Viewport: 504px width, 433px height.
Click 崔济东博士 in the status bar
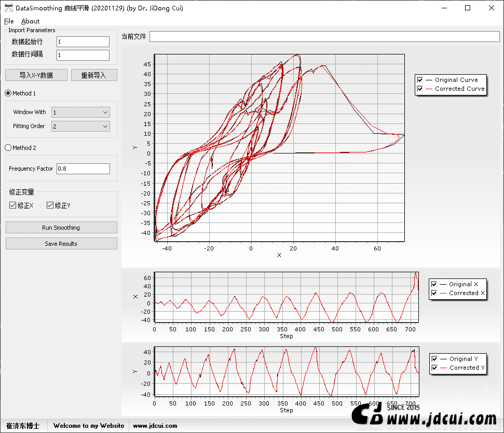pyautogui.click(x=23, y=426)
